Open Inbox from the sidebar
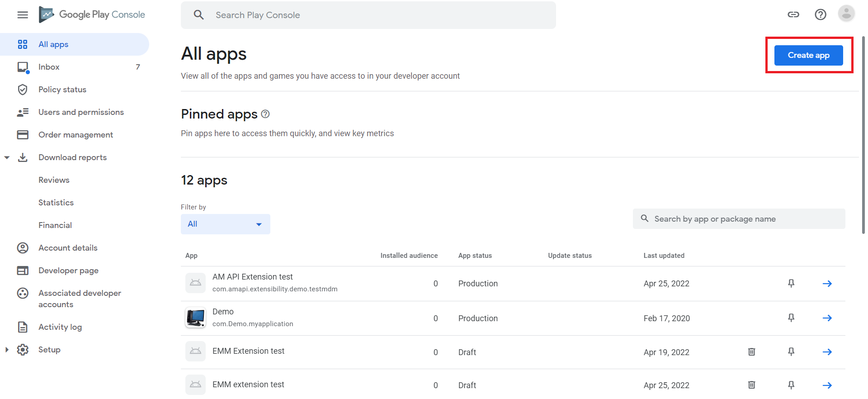The image size is (868, 399). [x=49, y=67]
